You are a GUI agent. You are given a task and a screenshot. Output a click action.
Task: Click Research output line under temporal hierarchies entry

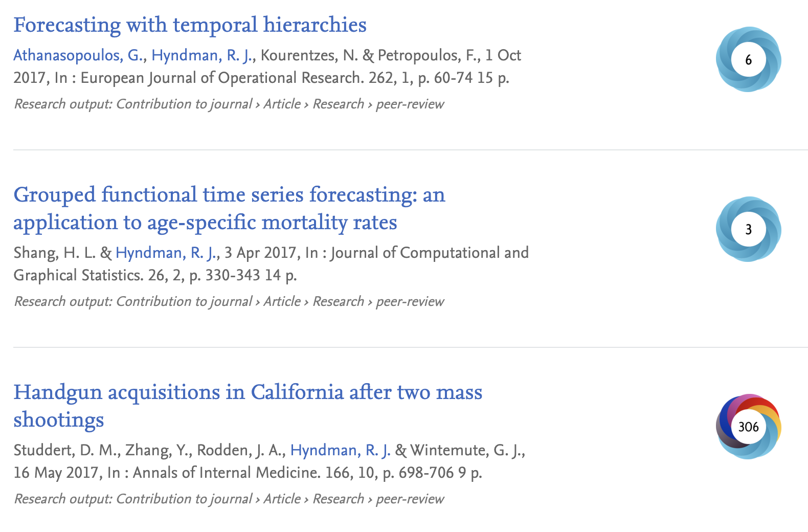click(x=229, y=104)
